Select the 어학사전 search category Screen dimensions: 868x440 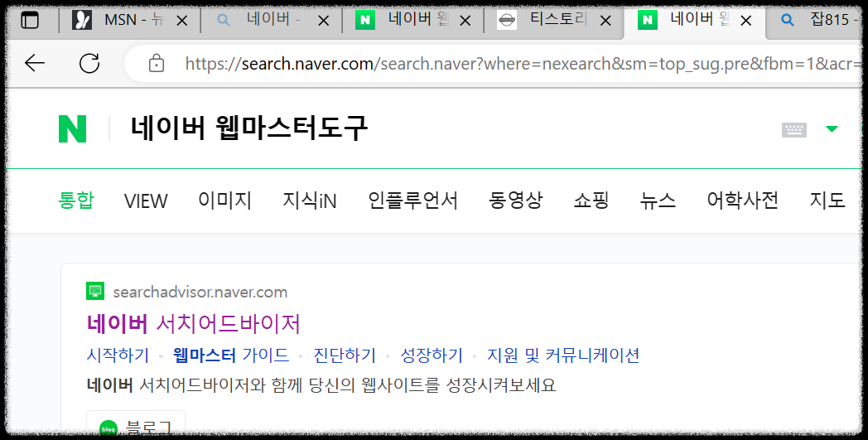pyautogui.click(x=743, y=200)
